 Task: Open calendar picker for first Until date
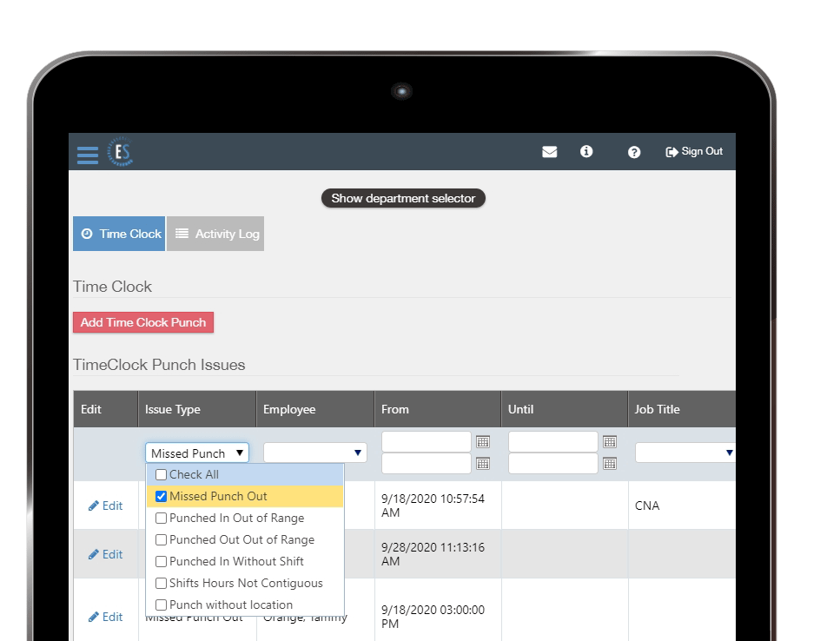[x=610, y=442]
